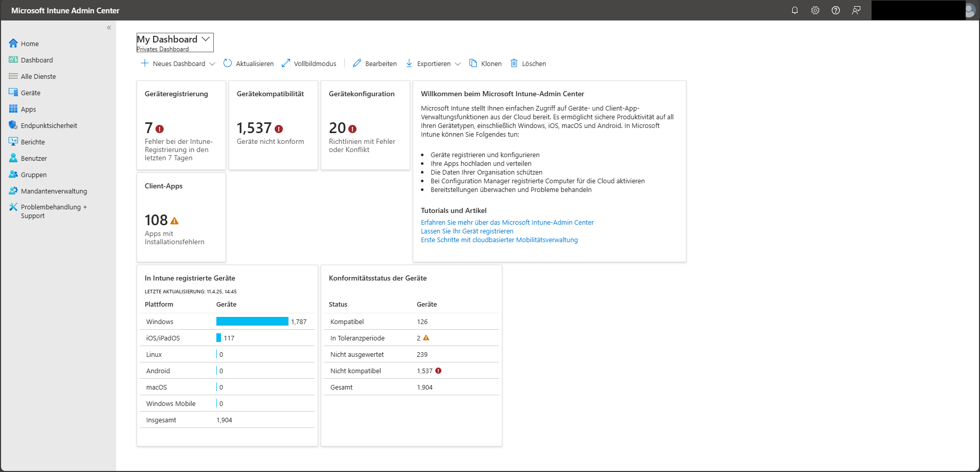Screen dimensions: 980x472
Task: Click the Problembehandlung wrench icon
Action: pos(13,207)
